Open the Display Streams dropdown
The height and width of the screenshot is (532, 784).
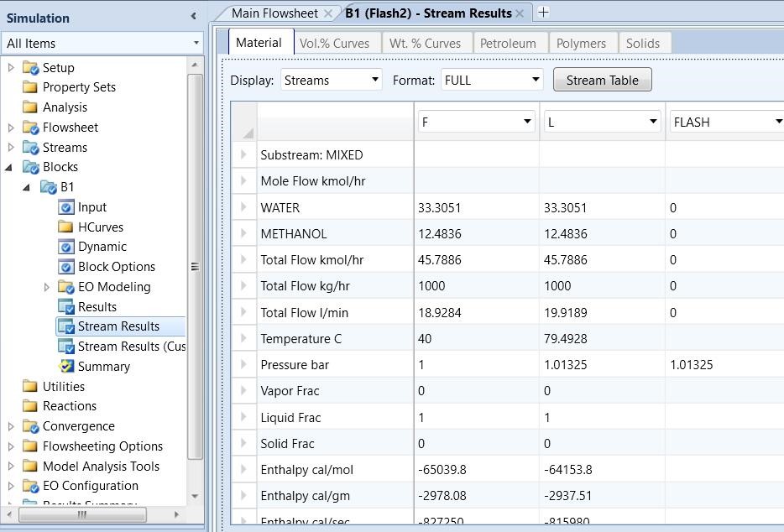(374, 81)
